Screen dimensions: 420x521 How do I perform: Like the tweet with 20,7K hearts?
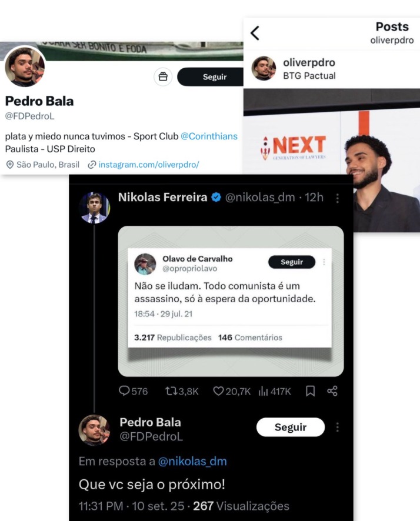point(218,391)
